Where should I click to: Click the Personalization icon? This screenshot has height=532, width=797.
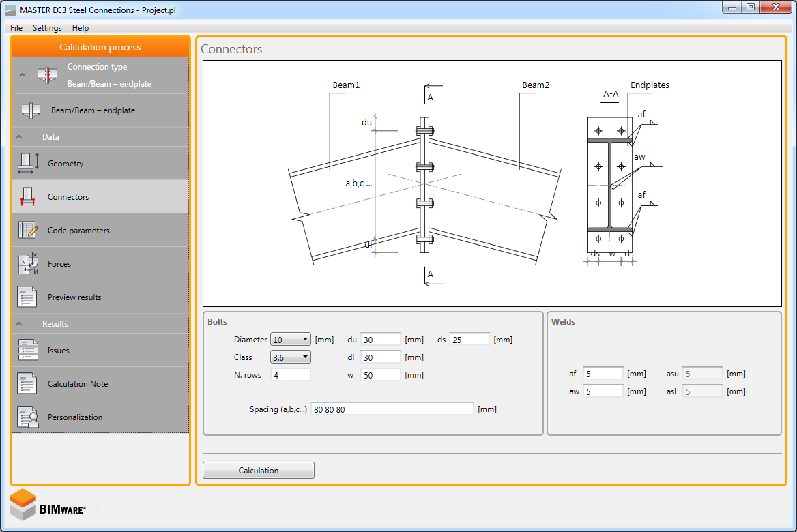28,417
